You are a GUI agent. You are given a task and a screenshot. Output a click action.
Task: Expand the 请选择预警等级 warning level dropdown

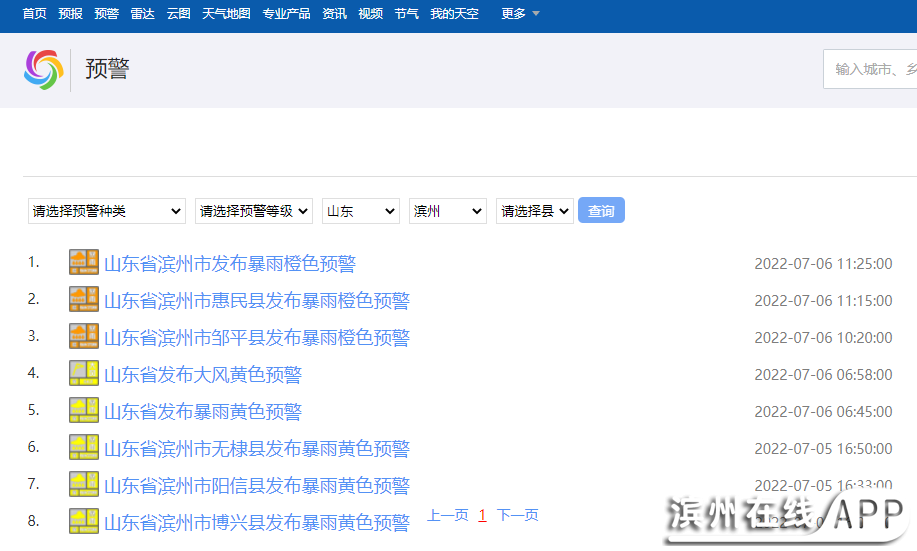[254, 211]
